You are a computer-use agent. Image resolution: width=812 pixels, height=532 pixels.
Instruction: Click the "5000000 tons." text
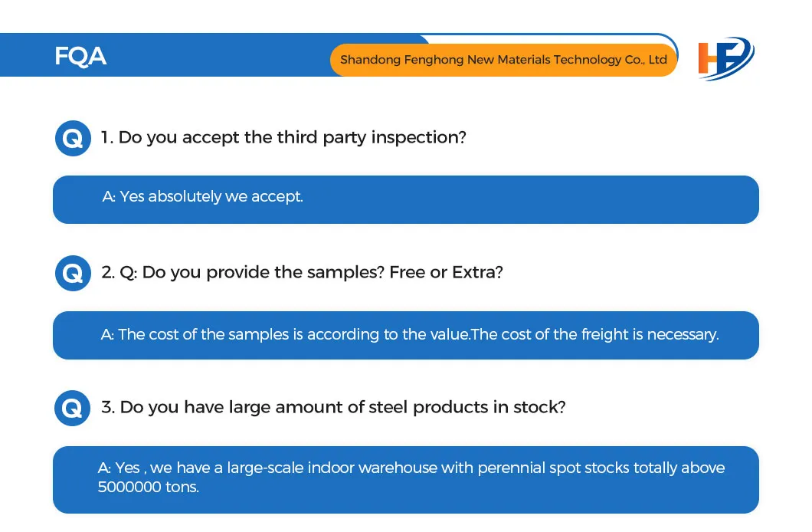click(x=148, y=487)
